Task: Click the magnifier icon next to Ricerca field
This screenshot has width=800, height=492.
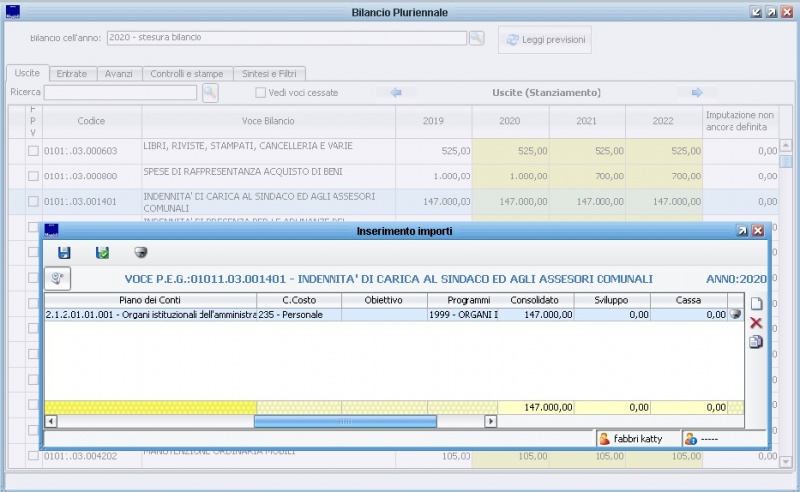Action: pos(210,92)
